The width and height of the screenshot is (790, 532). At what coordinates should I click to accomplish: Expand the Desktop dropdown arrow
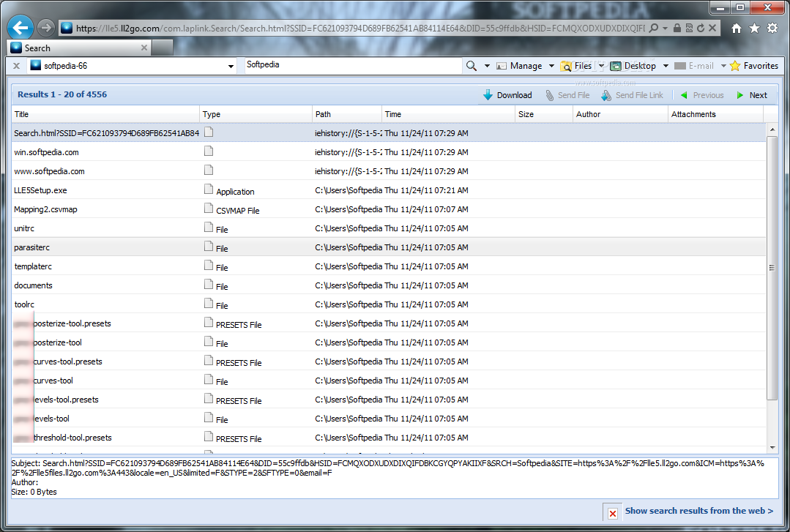[666, 66]
